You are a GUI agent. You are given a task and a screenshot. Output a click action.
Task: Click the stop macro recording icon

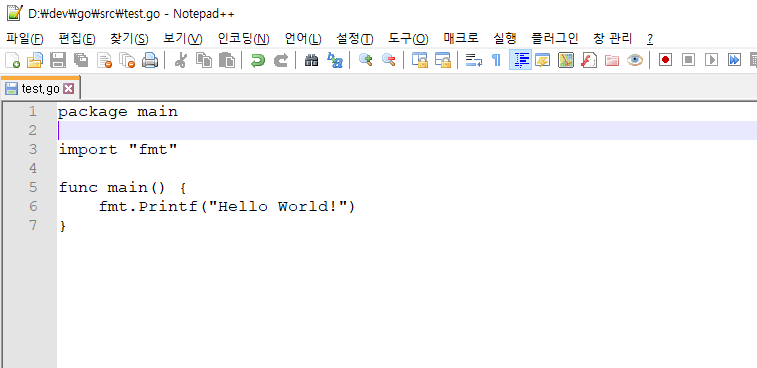point(688,60)
